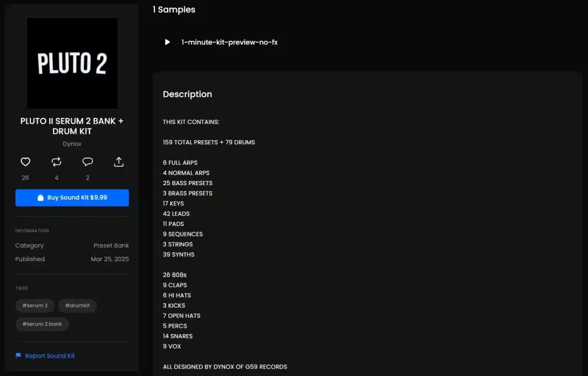Open the Dynox creator profile link
The image size is (588, 376).
click(x=72, y=144)
